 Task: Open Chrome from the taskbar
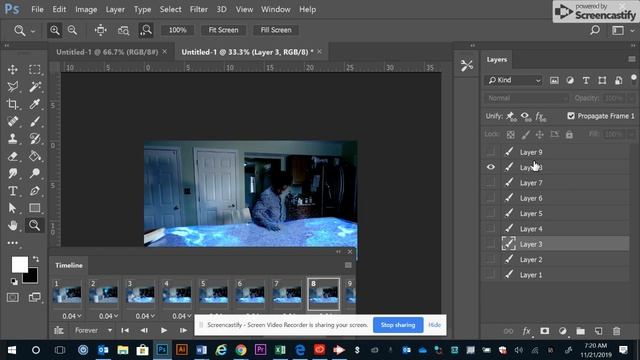[241, 350]
